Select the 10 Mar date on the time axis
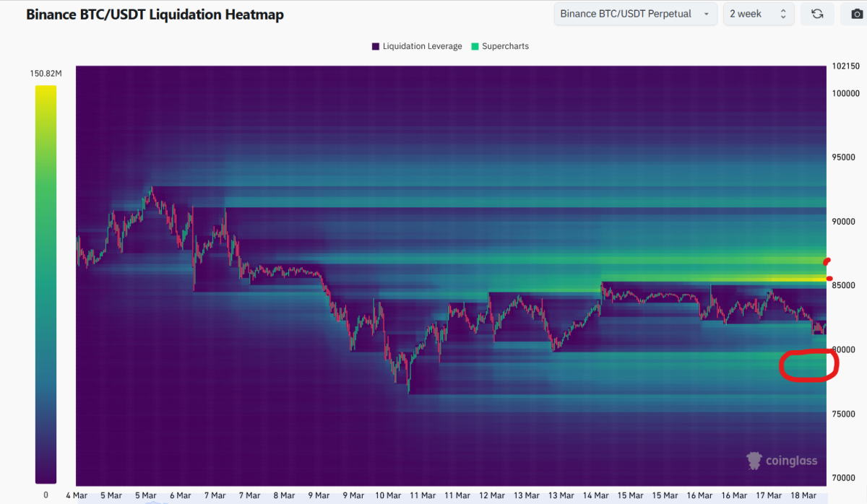This screenshot has width=867, height=504. [x=389, y=495]
